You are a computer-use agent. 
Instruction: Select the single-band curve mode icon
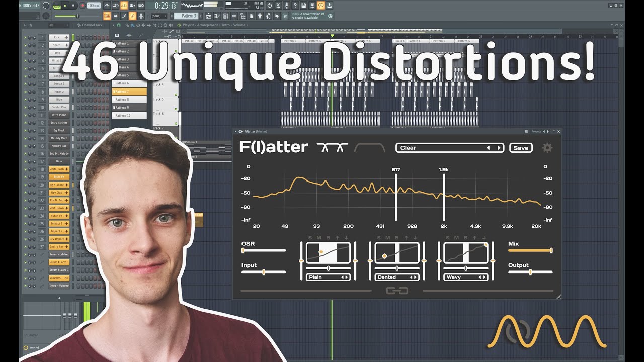pos(370,148)
